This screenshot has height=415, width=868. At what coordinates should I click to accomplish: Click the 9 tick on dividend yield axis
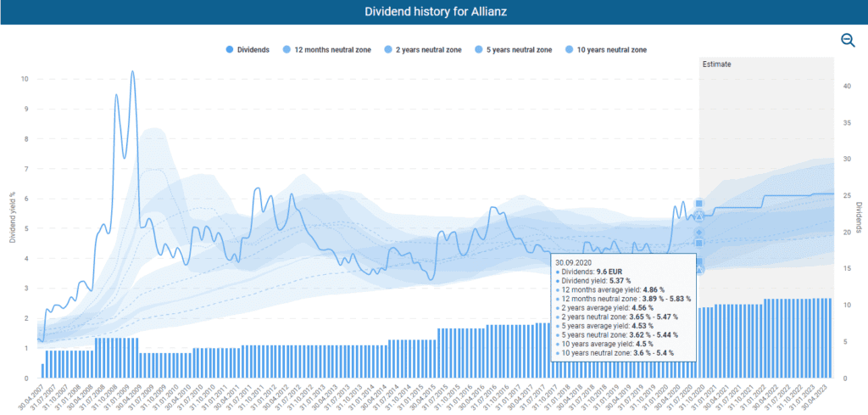[25, 109]
